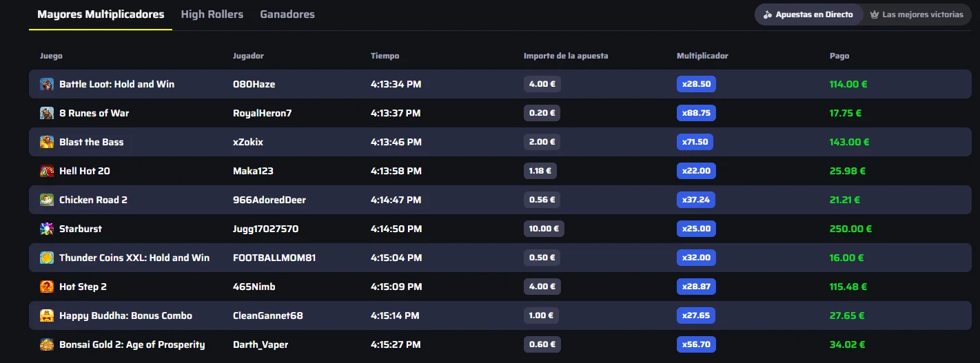Click the x56.70 multiplier badge
The image size is (980, 363).
point(696,344)
